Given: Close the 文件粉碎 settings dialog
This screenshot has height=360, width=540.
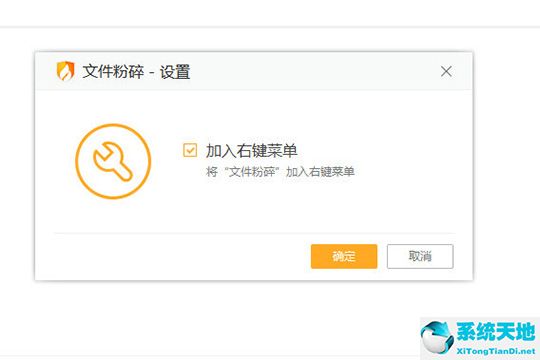Looking at the screenshot, I should coord(446,72).
